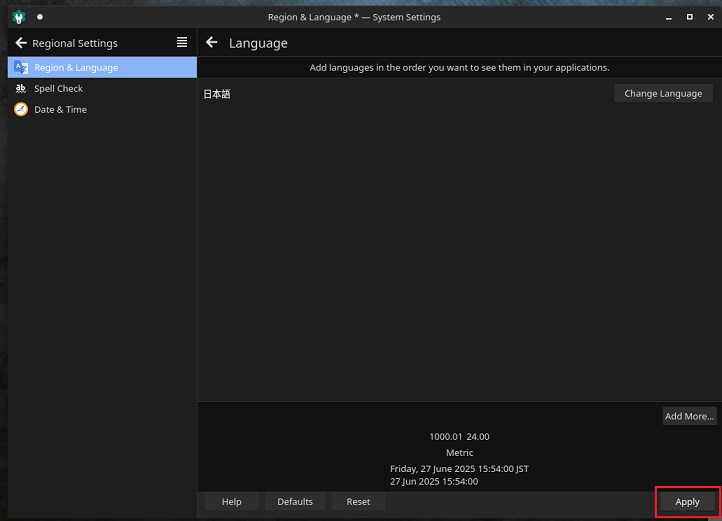Click the Spell Check ab icon
This screenshot has height=521, width=722.
tap(21, 88)
